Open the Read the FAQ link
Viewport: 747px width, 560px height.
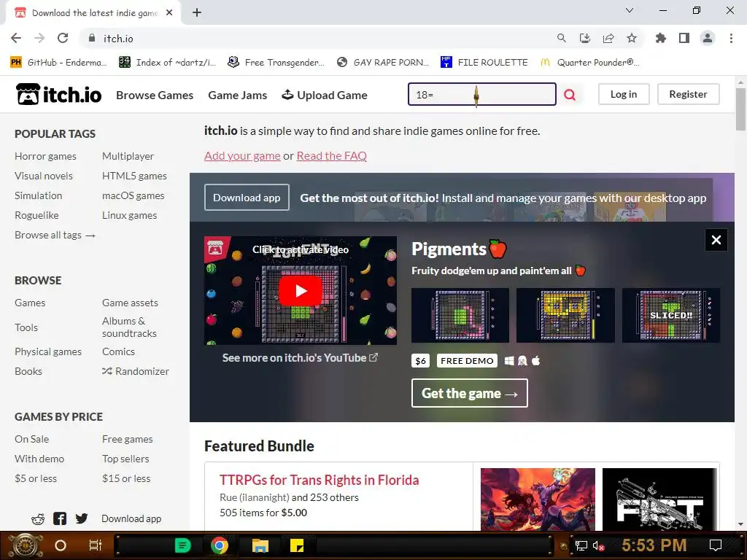tap(332, 156)
